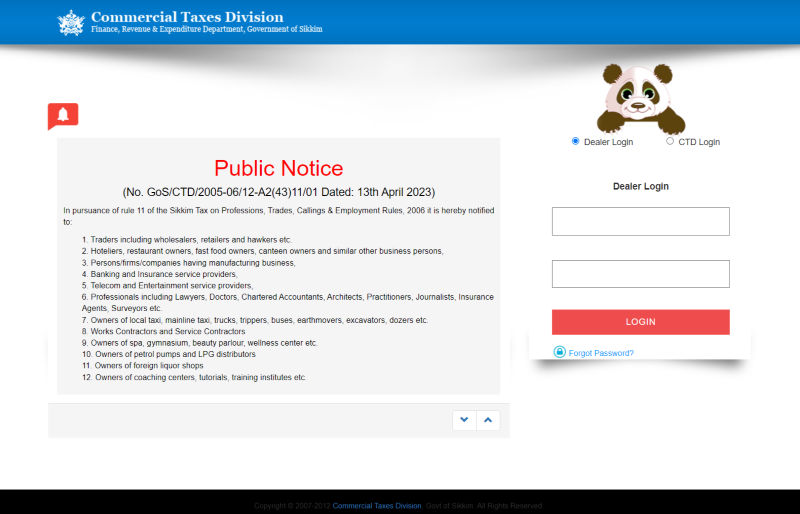Click the 'Owners of coaching centers' list item
800x514 pixels.
coord(194,378)
